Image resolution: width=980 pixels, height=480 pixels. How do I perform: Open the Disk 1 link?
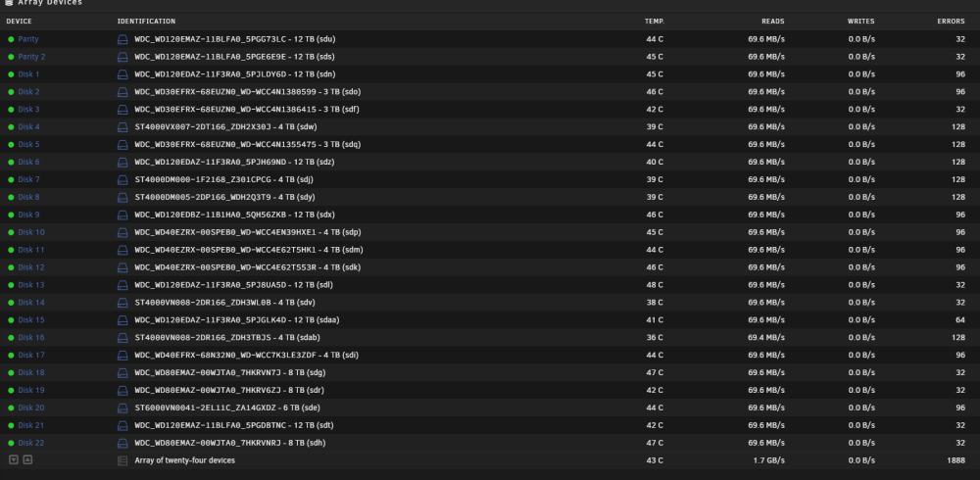(x=28, y=73)
